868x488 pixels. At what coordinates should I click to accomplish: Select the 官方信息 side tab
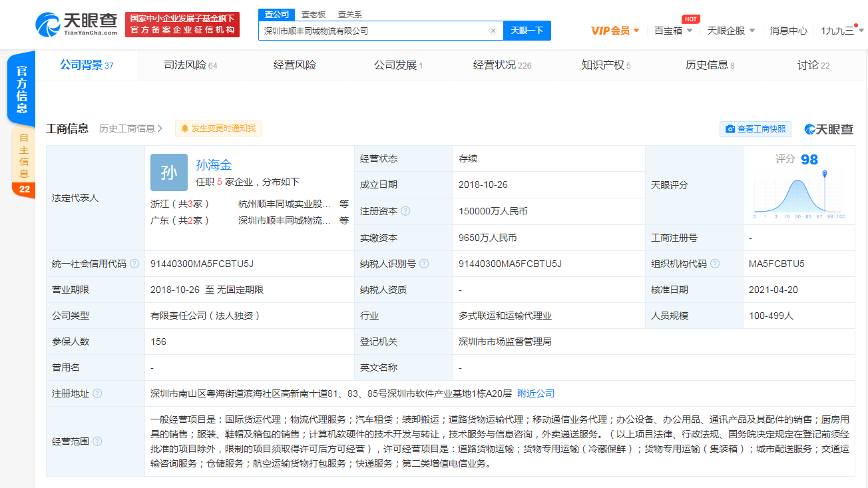[x=22, y=90]
